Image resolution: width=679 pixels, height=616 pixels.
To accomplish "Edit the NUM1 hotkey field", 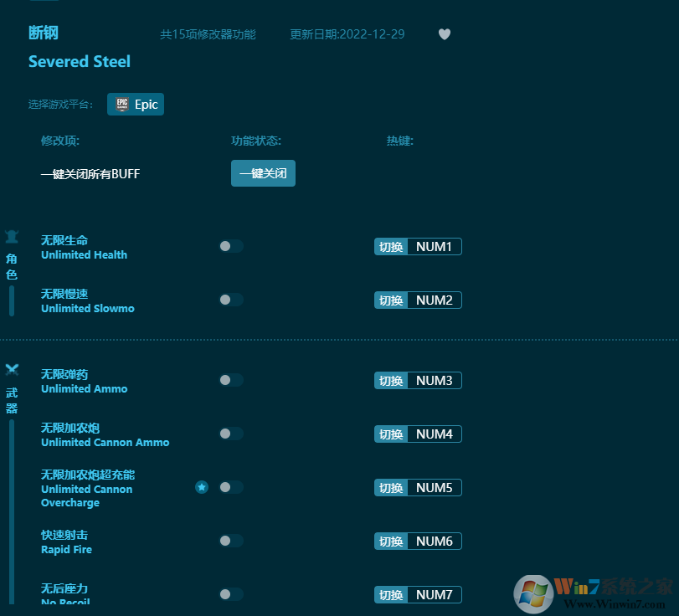I will (x=435, y=247).
